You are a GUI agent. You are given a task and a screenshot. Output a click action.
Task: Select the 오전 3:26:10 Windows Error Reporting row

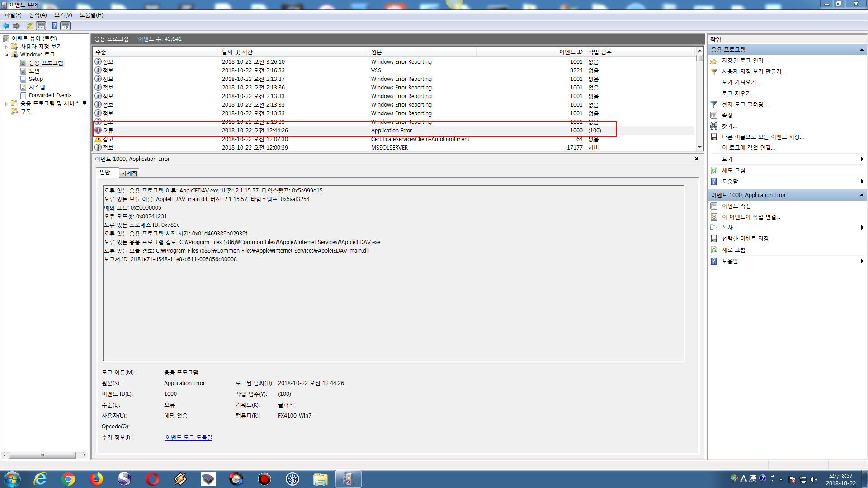point(394,62)
